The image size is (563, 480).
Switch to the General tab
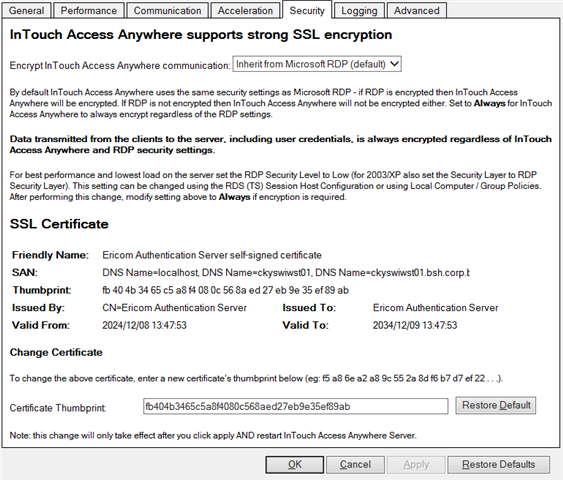26,10
